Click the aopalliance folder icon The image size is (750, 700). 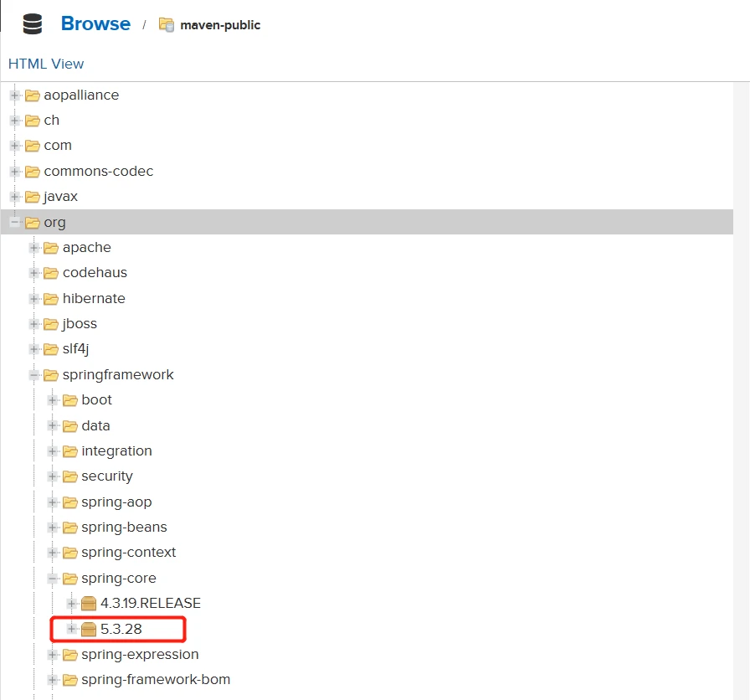point(32,95)
